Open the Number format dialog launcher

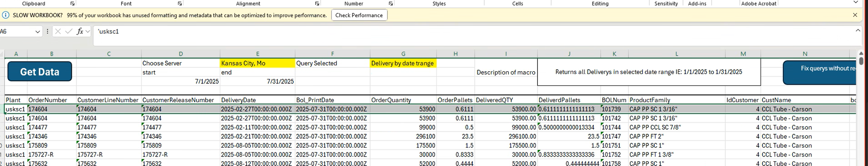(x=390, y=4)
